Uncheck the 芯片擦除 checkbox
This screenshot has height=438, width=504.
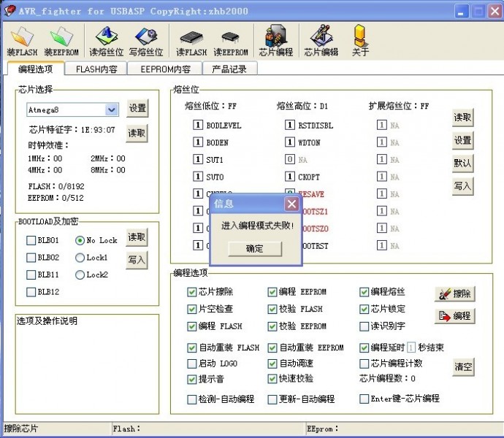tap(192, 292)
